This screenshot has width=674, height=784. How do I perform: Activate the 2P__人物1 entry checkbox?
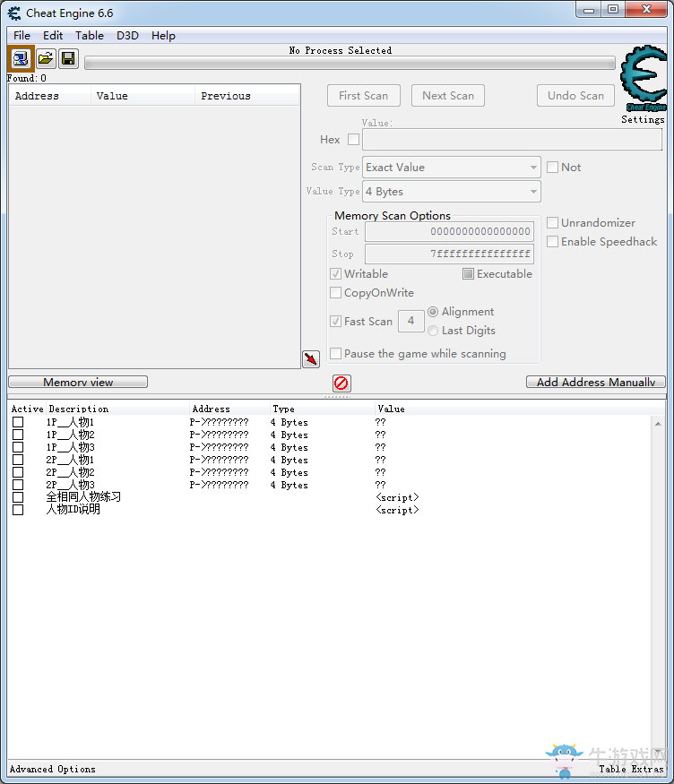(18, 460)
